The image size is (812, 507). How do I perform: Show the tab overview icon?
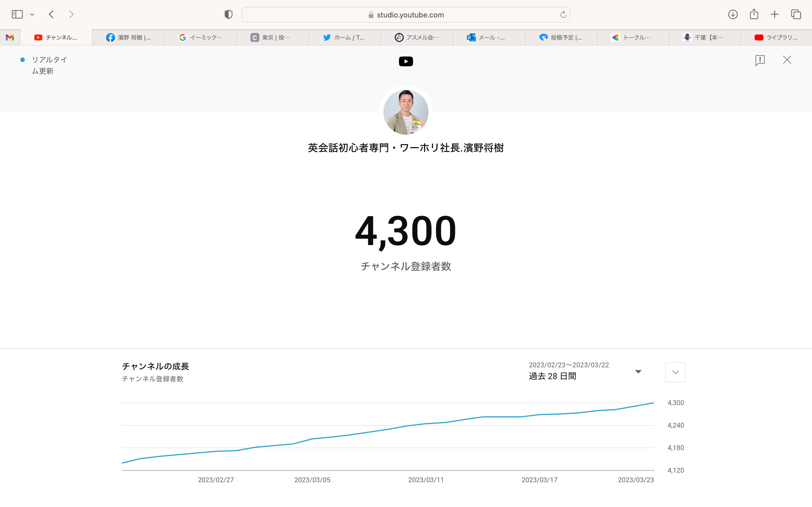click(x=796, y=14)
